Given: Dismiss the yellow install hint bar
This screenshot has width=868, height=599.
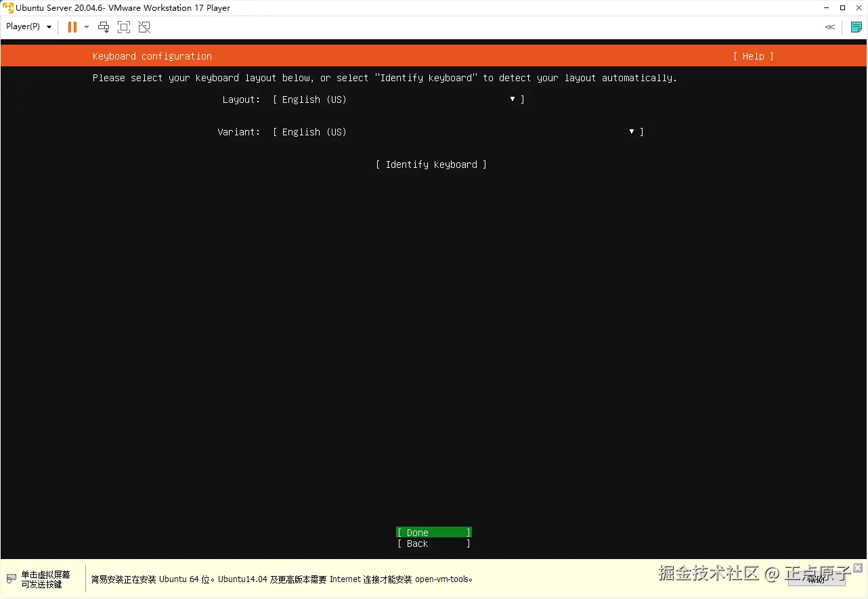Looking at the screenshot, I should 858,568.
